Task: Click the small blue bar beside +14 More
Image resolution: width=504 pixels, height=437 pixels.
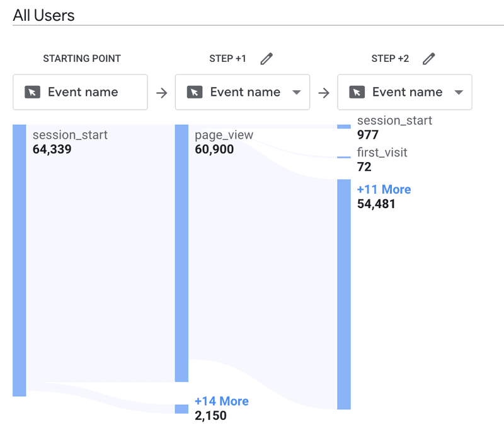Action: pos(181,409)
